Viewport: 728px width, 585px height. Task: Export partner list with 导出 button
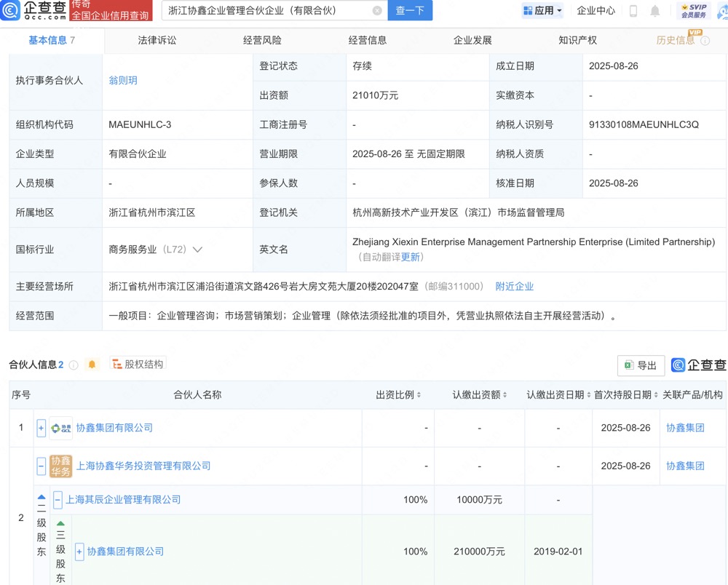pyautogui.click(x=641, y=365)
